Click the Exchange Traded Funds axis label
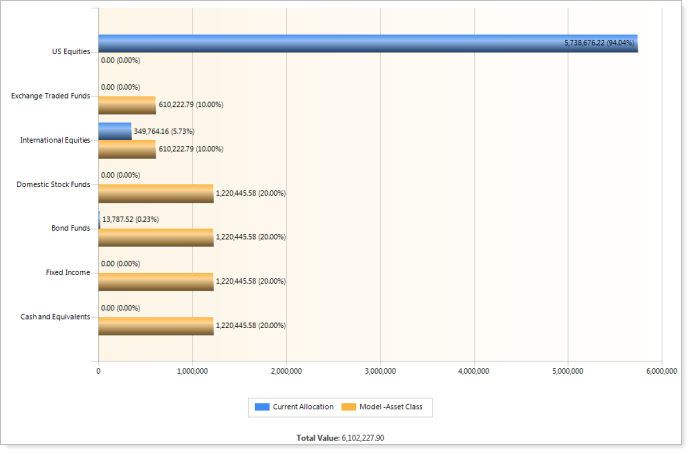Viewport: 691px width, 454px height. (51, 96)
